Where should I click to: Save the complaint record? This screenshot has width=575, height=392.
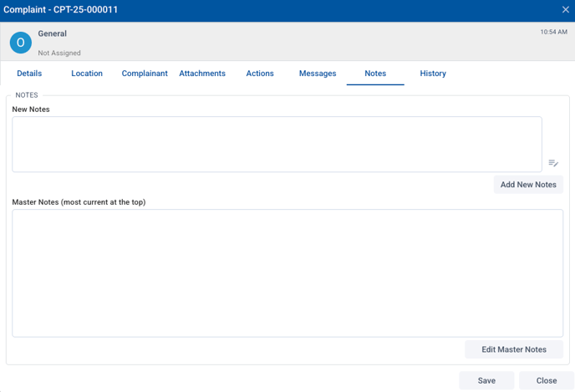tap(486, 380)
